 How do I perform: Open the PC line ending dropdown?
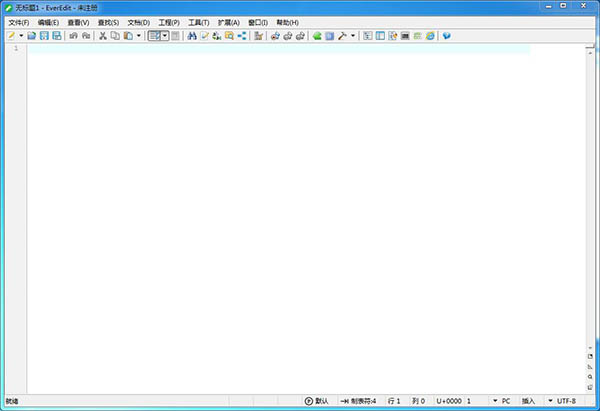pos(501,401)
